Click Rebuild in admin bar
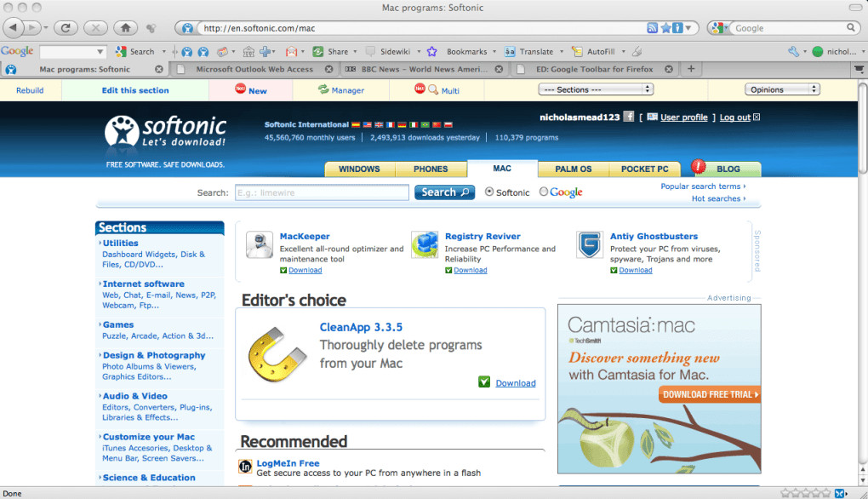The image size is (868, 499). point(30,90)
